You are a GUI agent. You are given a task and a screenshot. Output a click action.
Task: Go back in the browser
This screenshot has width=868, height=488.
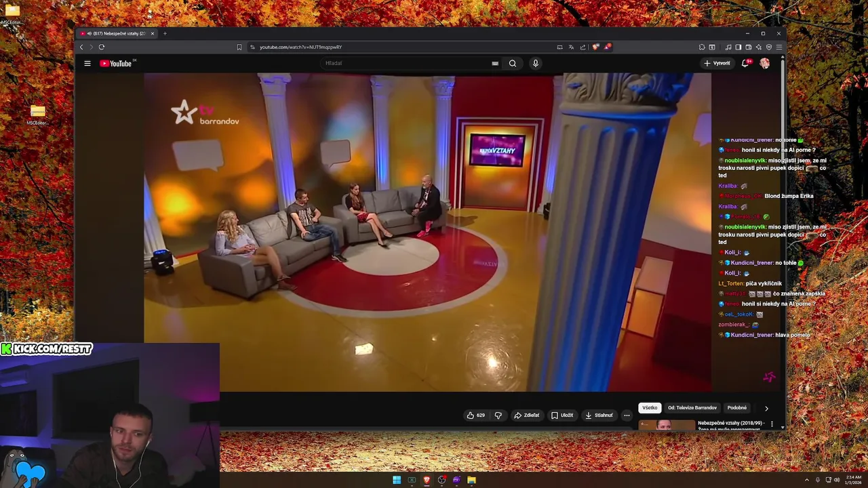click(x=81, y=47)
